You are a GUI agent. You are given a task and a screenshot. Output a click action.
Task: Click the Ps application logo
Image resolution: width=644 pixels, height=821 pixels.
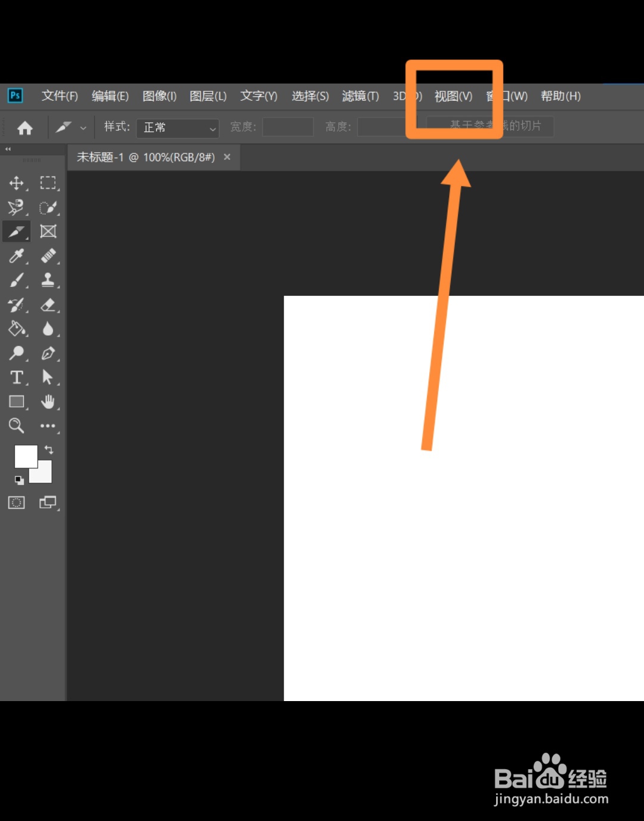point(15,95)
